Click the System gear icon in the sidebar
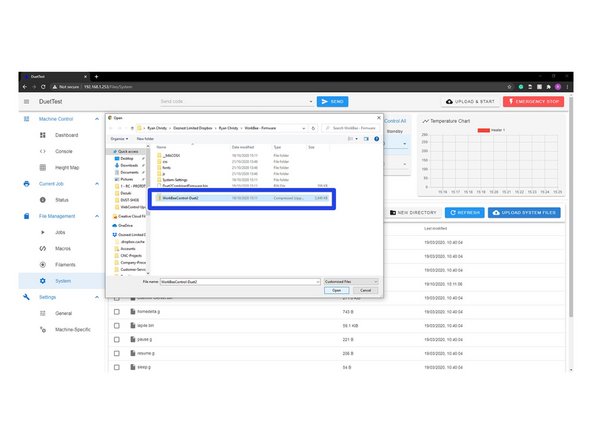The image size is (592, 444). [43, 281]
